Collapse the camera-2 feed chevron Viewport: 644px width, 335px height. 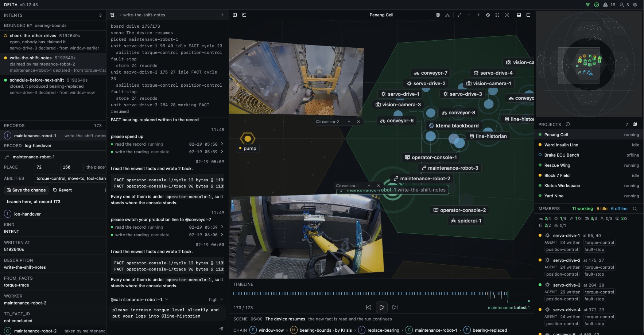pos(349,122)
